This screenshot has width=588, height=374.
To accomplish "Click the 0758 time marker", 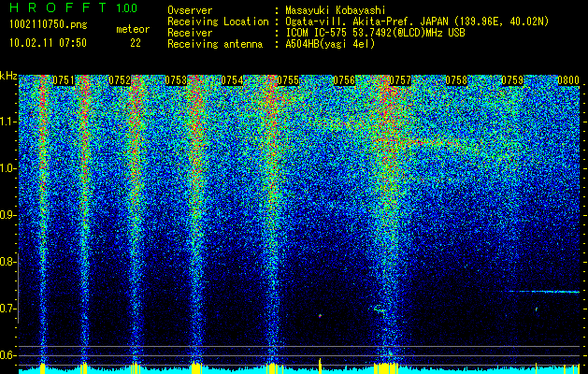I will pos(456,80).
